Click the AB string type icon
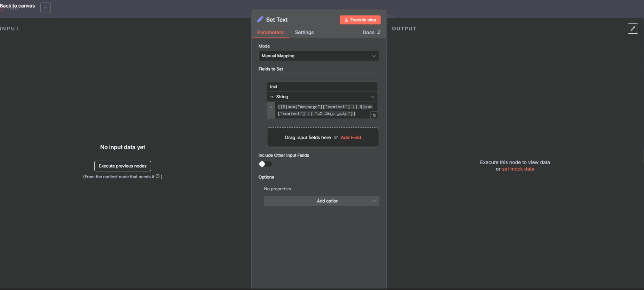 tap(272, 97)
